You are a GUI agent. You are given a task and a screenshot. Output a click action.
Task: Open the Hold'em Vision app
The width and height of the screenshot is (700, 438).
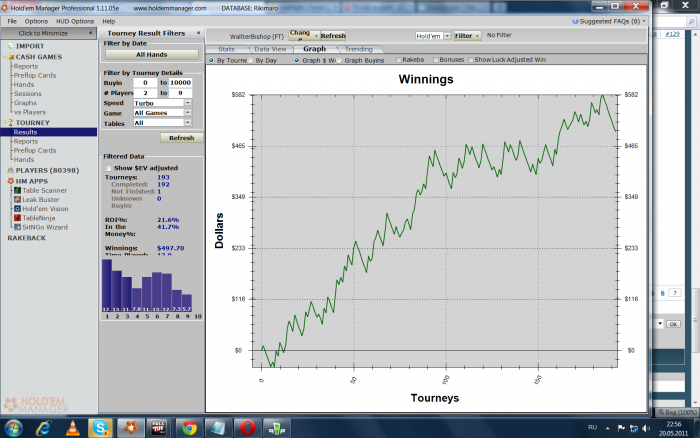[x=45, y=209]
